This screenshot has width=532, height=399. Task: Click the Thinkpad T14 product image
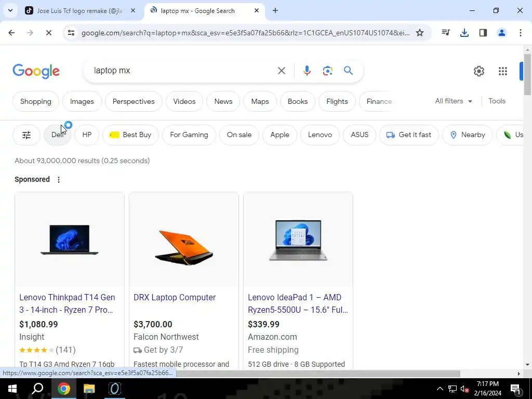pyautogui.click(x=70, y=240)
